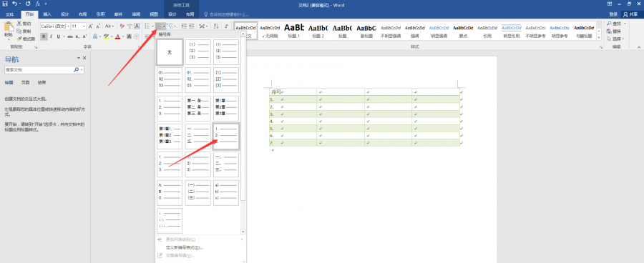Toggle italic formatting
Viewport: 644px width, 263px height.
tap(51, 36)
